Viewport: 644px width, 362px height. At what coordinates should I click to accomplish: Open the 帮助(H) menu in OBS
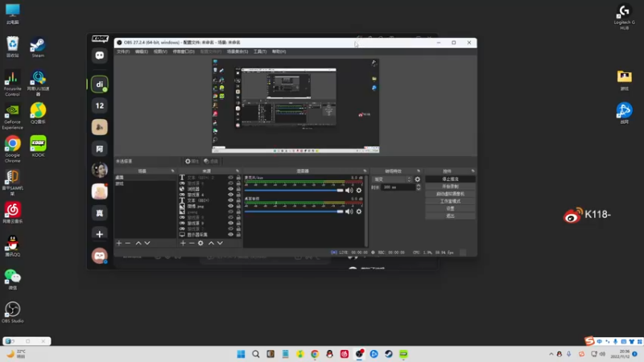279,51
